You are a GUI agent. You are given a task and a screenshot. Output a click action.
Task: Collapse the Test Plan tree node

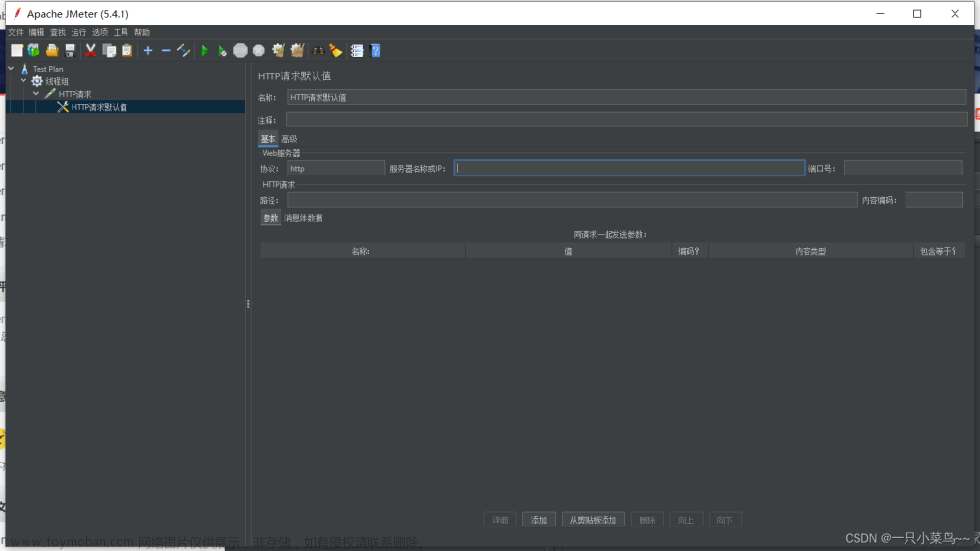11,69
